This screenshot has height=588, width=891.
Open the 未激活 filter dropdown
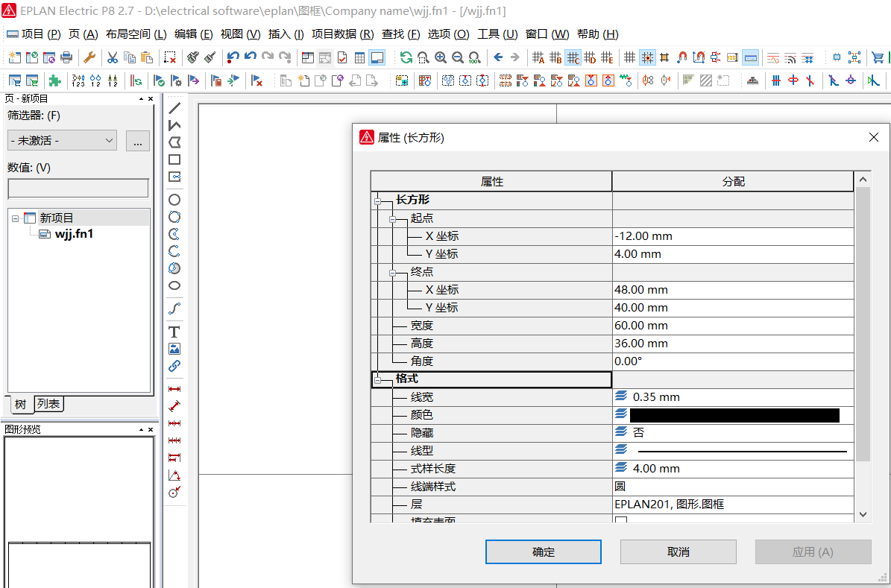pyautogui.click(x=63, y=140)
